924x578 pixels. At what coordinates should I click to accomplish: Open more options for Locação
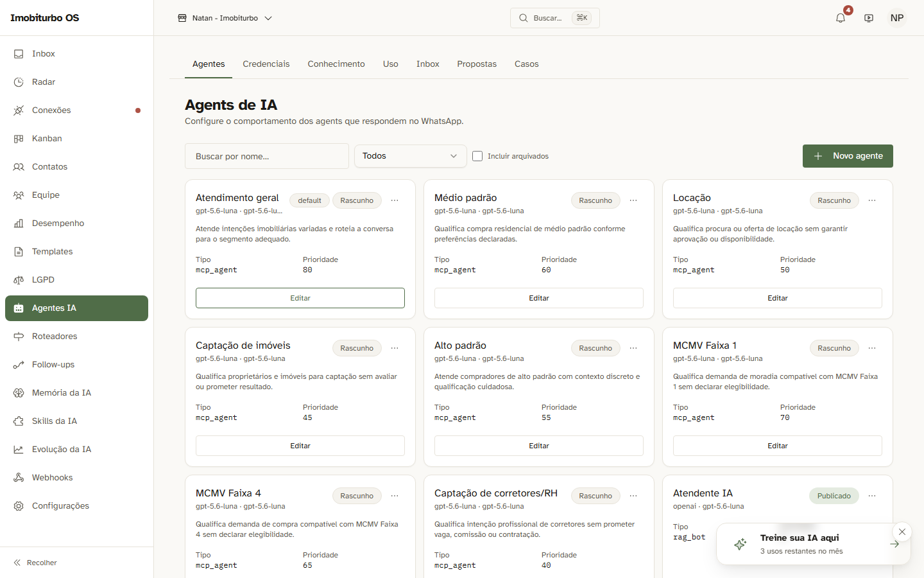tap(872, 200)
